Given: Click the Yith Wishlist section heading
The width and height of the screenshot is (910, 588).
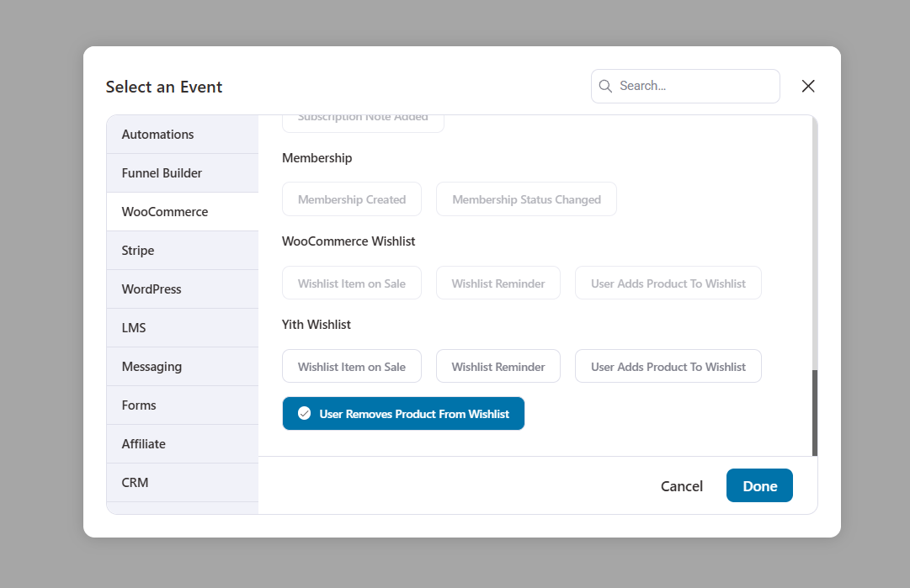Looking at the screenshot, I should click(x=317, y=325).
